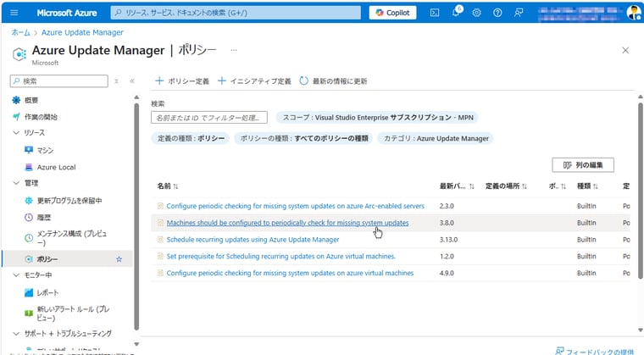The height and width of the screenshot is (355, 644).
Task: Collapse the sidebar with the double chevron
Action: pyautogui.click(x=132, y=81)
